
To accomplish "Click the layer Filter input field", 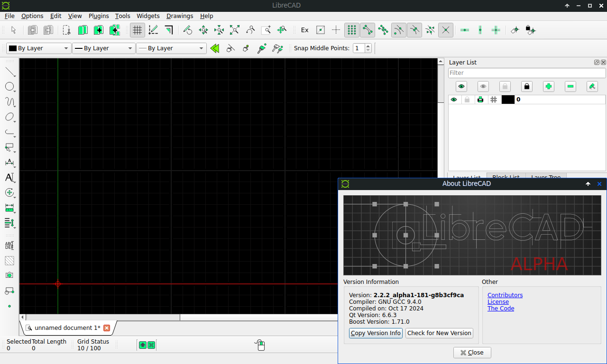I will [527, 73].
